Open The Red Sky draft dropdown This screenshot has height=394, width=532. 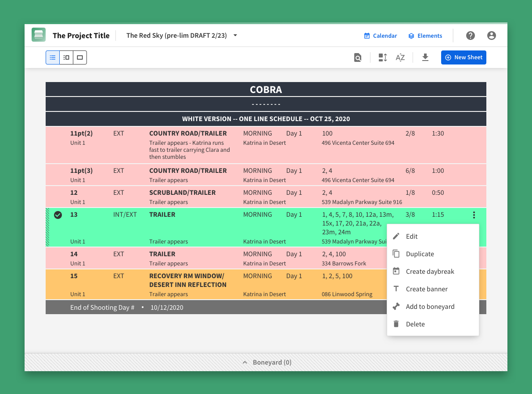182,36
